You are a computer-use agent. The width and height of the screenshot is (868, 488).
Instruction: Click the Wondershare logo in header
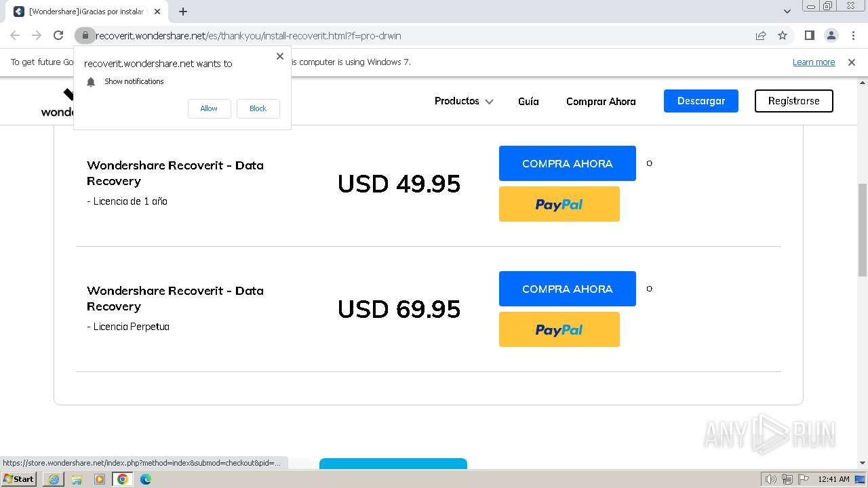57,102
